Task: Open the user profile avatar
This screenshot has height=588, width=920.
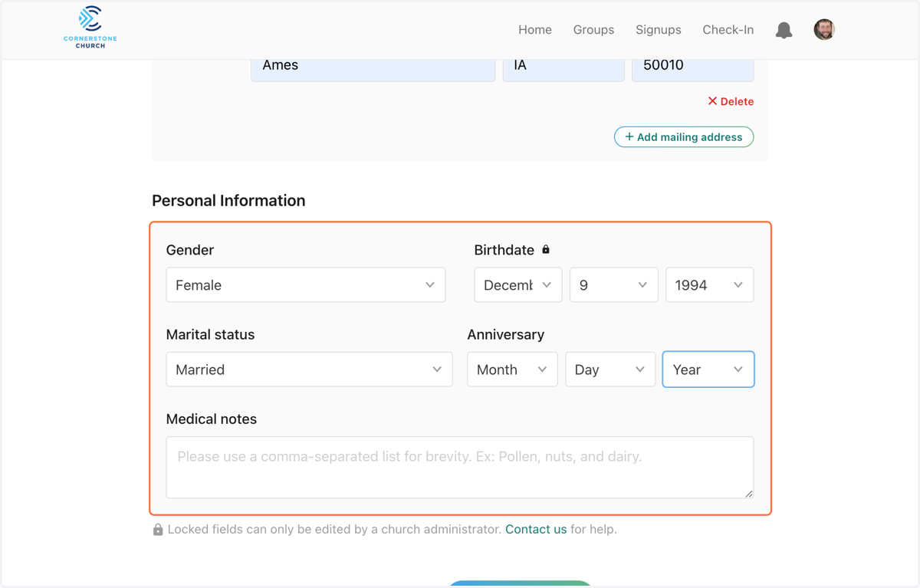Action: pyautogui.click(x=824, y=30)
